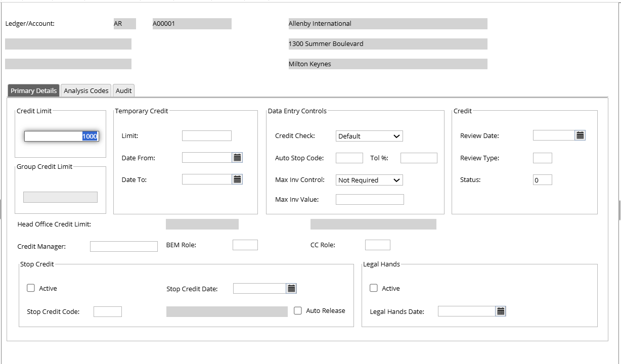
Task: Click the Milton Keynes address line
Action: (x=387, y=64)
